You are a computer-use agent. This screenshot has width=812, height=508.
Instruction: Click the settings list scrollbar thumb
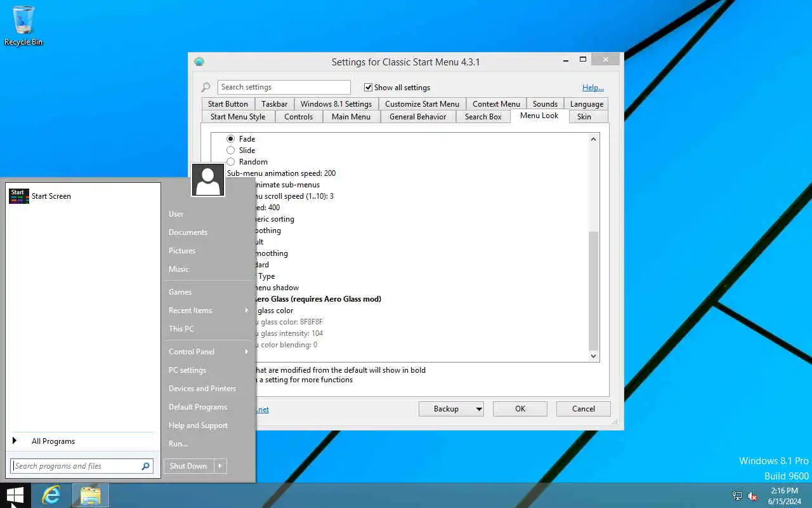[x=594, y=291]
